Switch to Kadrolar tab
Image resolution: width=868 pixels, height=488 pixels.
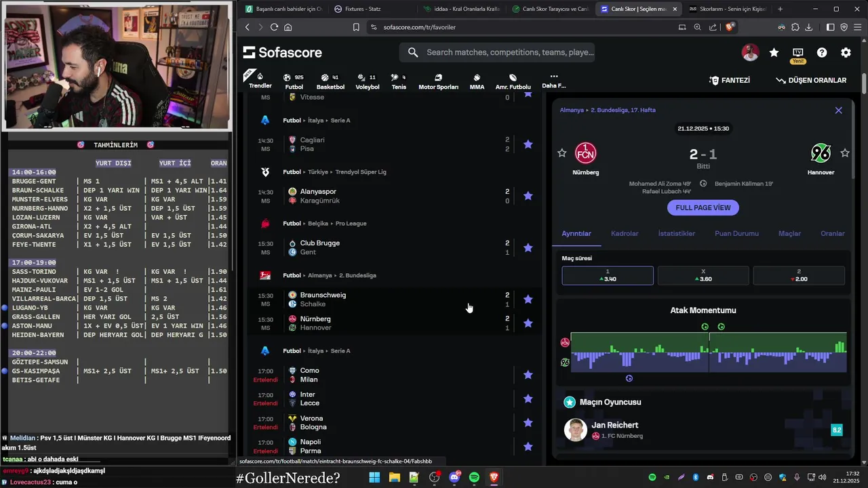pyautogui.click(x=625, y=233)
